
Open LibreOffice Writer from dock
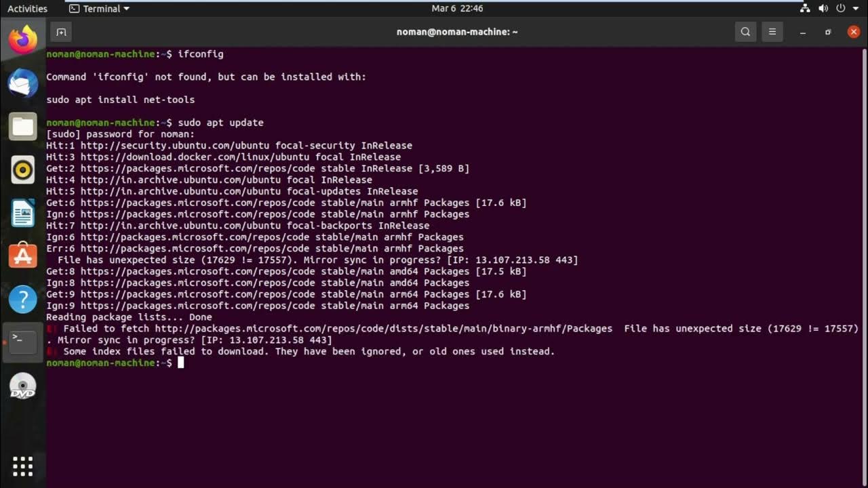pyautogui.click(x=23, y=213)
